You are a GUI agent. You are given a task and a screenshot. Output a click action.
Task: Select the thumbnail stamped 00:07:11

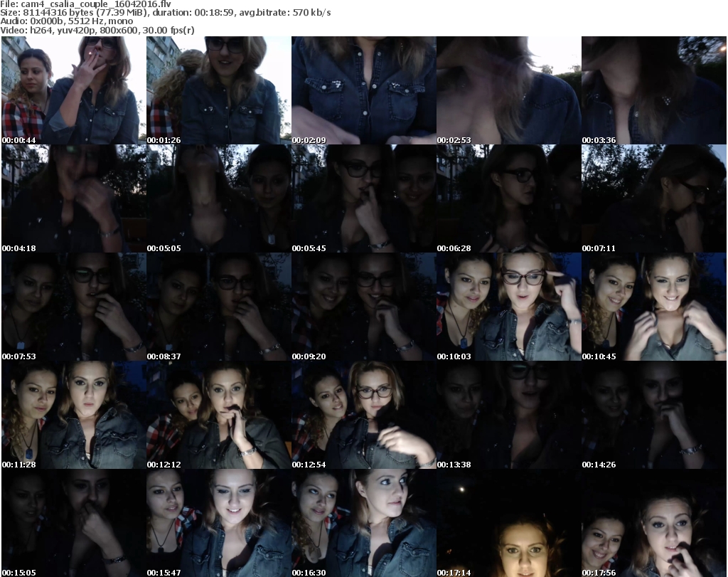(x=654, y=198)
